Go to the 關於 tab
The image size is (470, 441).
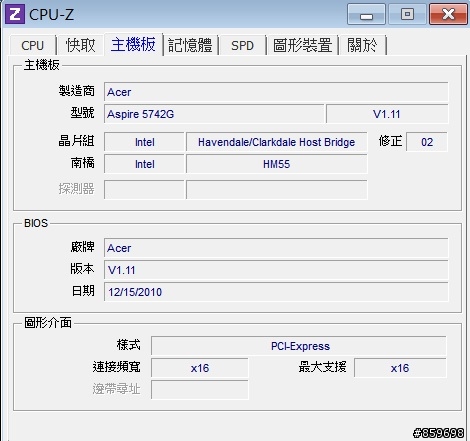[x=362, y=45]
